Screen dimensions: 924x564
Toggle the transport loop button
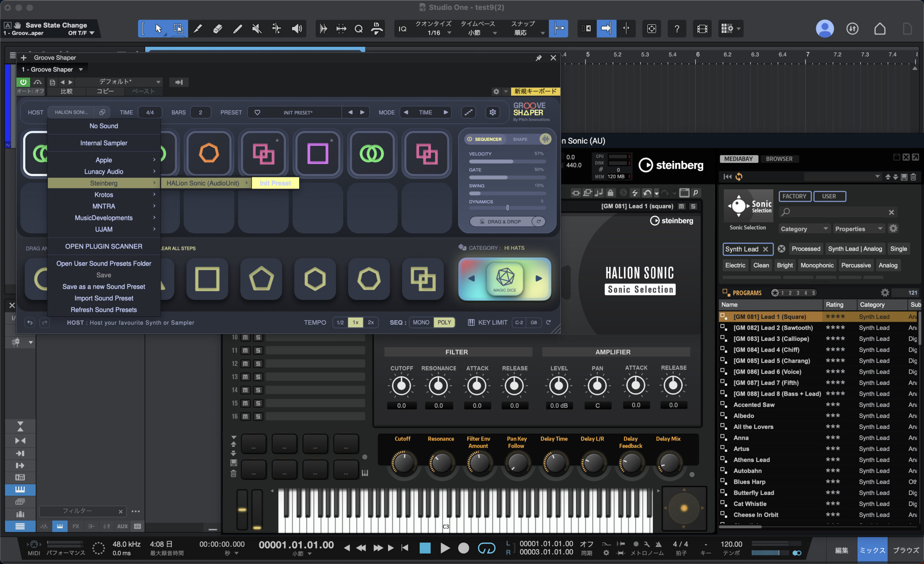click(487, 548)
